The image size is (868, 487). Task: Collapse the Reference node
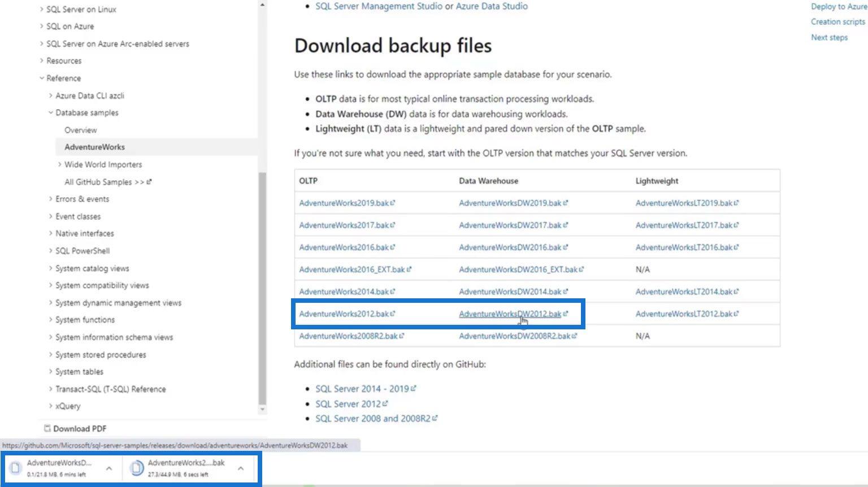pyautogui.click(x=41, y=78)
